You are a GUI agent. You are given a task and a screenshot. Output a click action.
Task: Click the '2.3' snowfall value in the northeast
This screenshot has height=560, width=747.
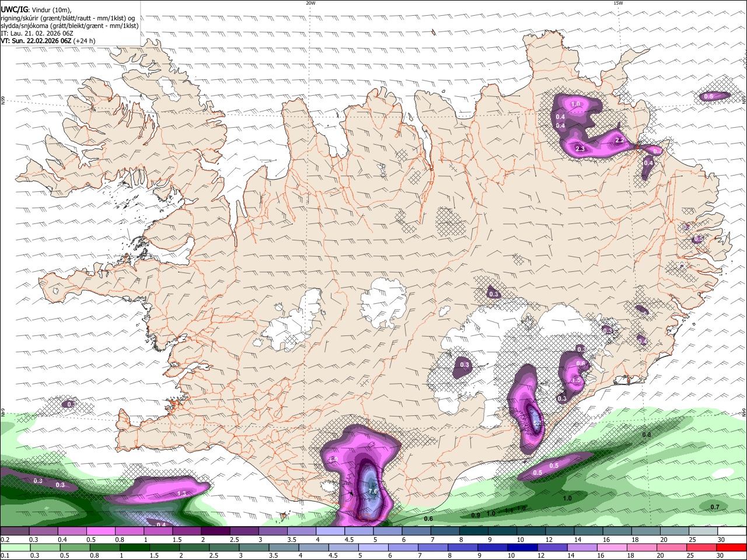pyautogui.click(x=580, y=149)
